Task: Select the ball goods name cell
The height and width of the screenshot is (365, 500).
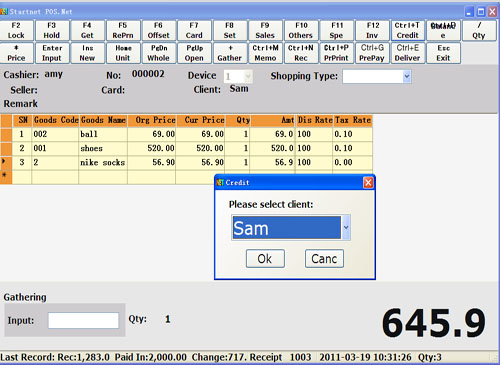Action: tap(103, 134)
